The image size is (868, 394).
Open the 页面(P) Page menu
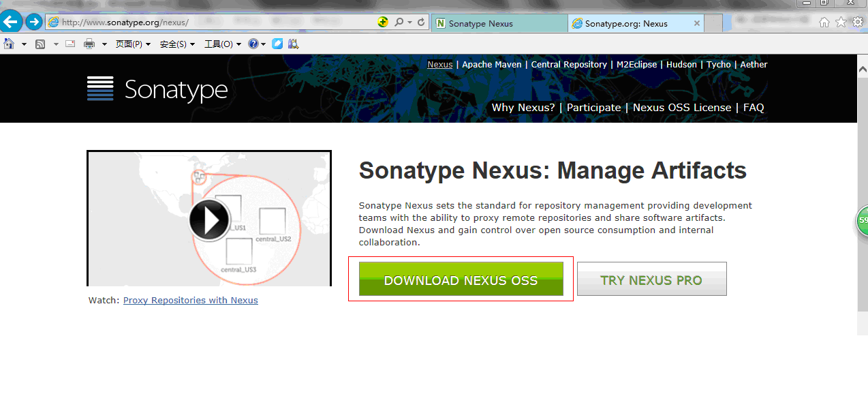(x=133, y=44)
